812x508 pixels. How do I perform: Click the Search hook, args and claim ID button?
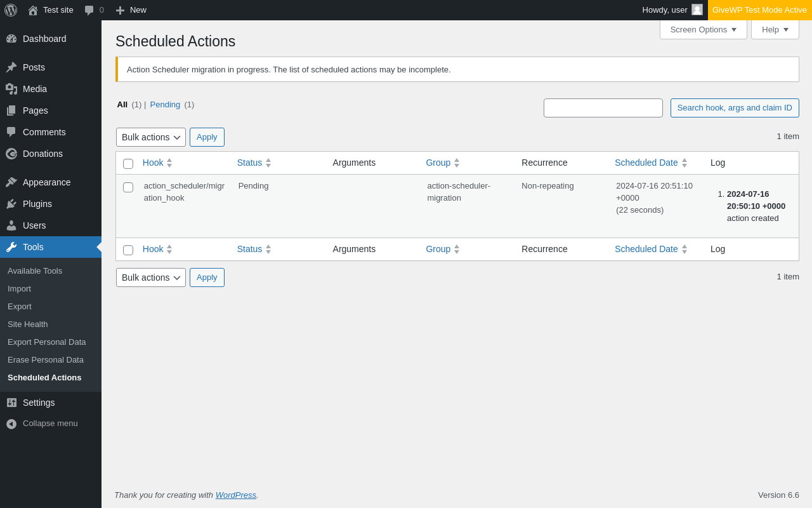click(735, 108)
